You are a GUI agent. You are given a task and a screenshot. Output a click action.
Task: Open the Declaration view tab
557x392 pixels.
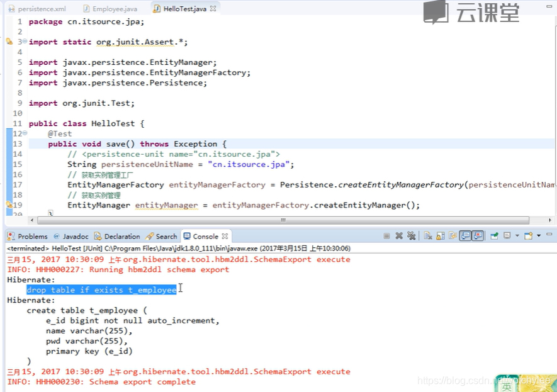[x=117, y=236]
